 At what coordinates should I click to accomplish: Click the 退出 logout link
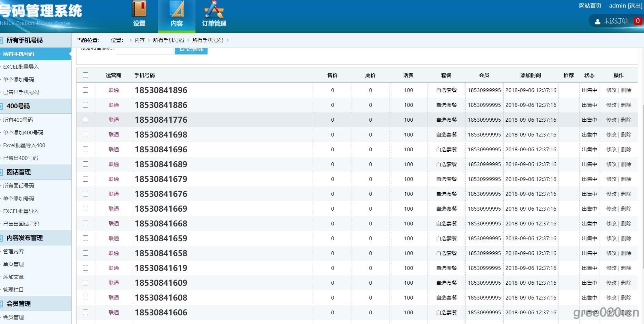click(x=635, y=6)
